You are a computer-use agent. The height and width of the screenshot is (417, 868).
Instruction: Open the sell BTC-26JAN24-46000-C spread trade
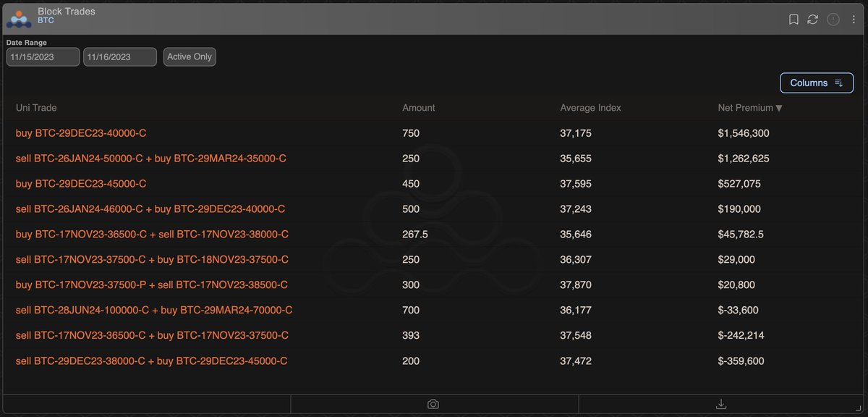150,209
